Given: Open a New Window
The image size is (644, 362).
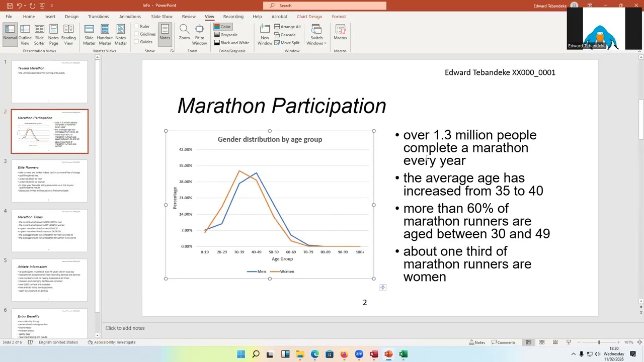Looking at the screenshot, I should coord(265,35).
